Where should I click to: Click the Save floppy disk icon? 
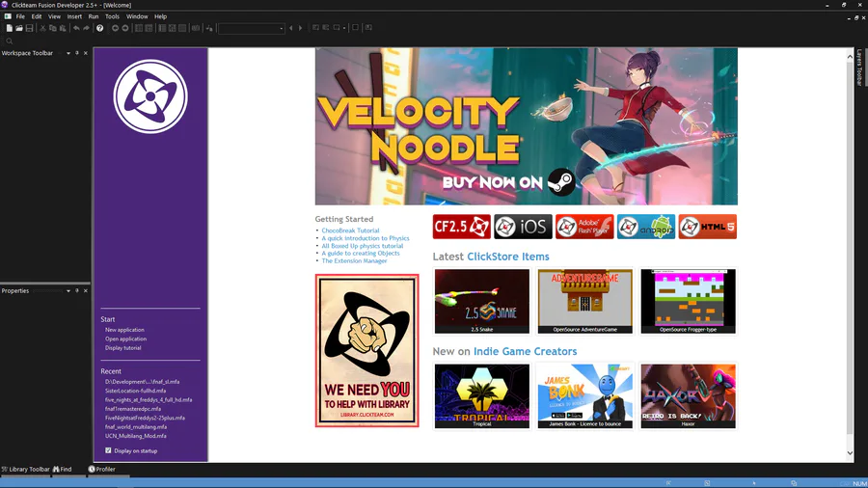point(29,28)
